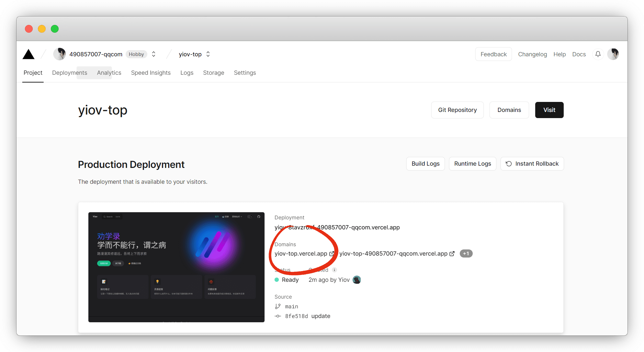Image resolution: width=644 pixels, height=352 pixels.
Task: Click the Vercel triangle logo
Action: (x=28, y=54)
